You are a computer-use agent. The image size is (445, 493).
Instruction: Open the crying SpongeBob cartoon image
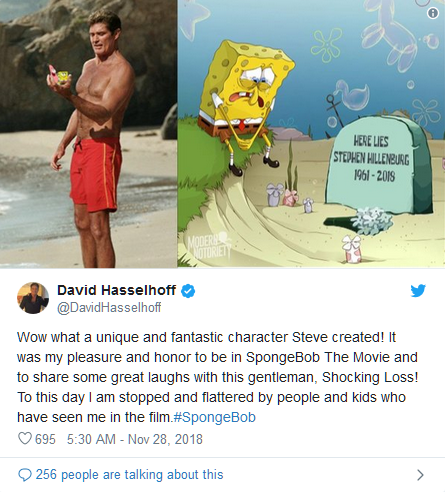coord(311,134)
